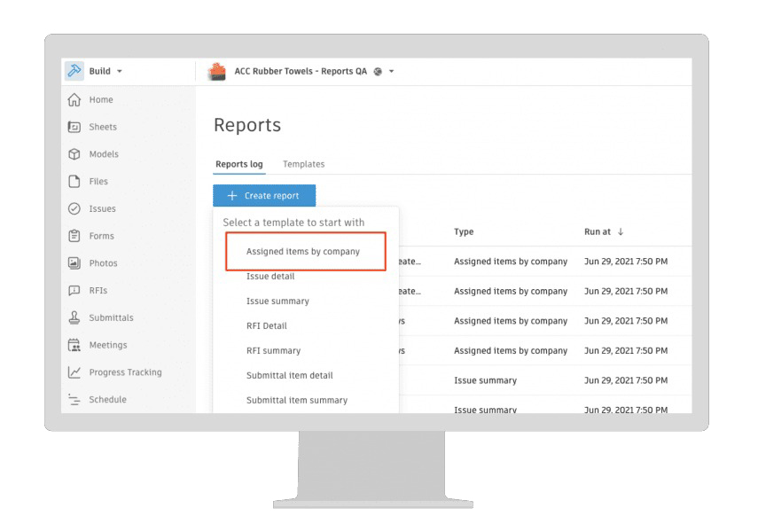Viewport: 758px width, 532px height.
Task: Click the first Issue summary type cell
Action: click(485, 380)
